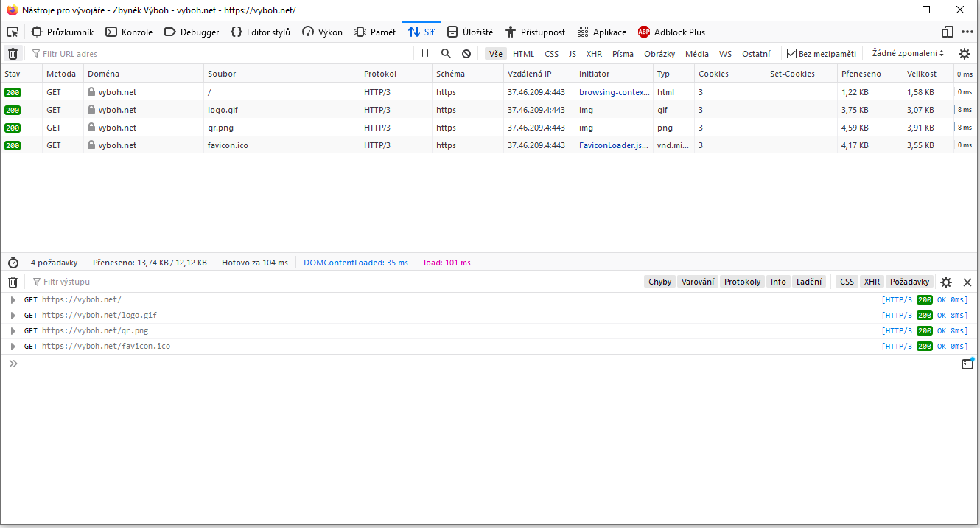Viewport: 980px width, 528px height.
Task: Filter requests by Písma fonts
Action: coord(623,54)
